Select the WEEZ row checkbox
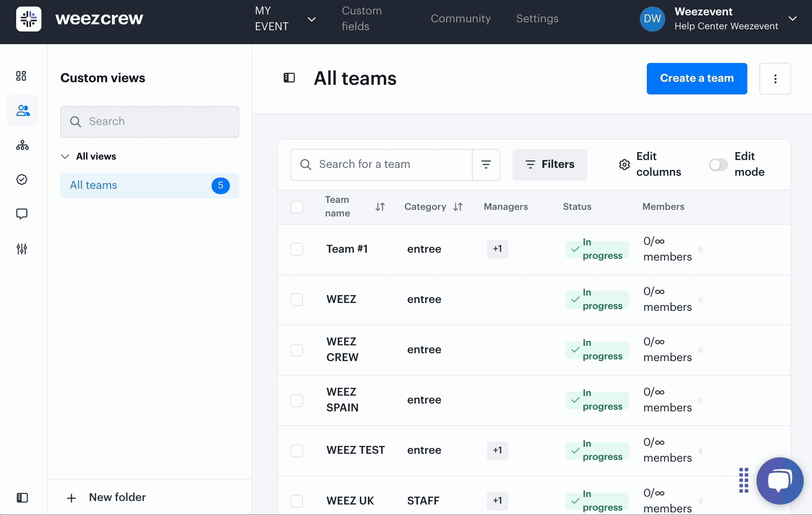The width and height of the screenshot is (812, 515). (297, 300)
